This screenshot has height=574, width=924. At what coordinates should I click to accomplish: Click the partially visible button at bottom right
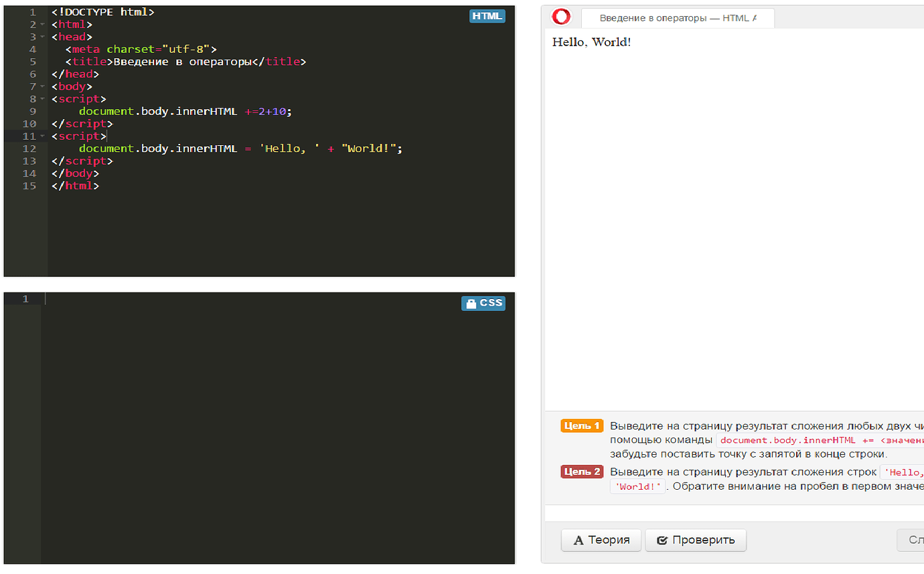coord(911,540)
